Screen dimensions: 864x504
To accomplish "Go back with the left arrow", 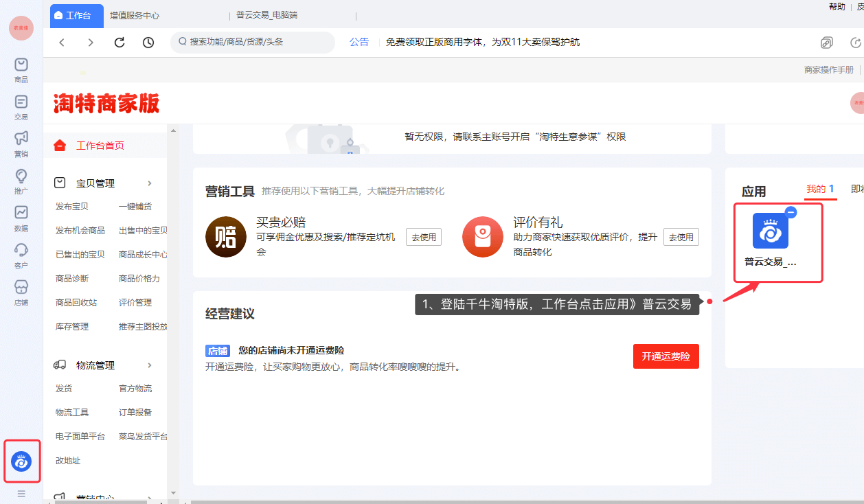I will tap(62, 43).
